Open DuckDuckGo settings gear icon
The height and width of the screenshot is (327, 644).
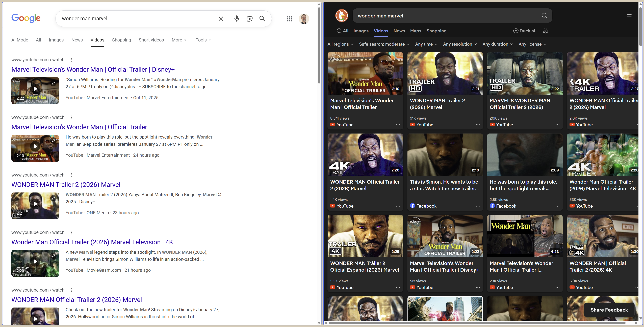(x=545, y=31)
